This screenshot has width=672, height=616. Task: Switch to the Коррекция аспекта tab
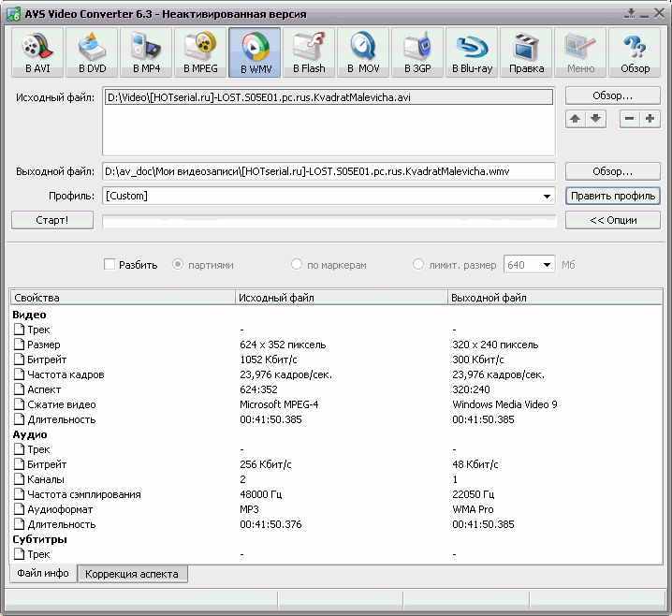coord(132,574)
